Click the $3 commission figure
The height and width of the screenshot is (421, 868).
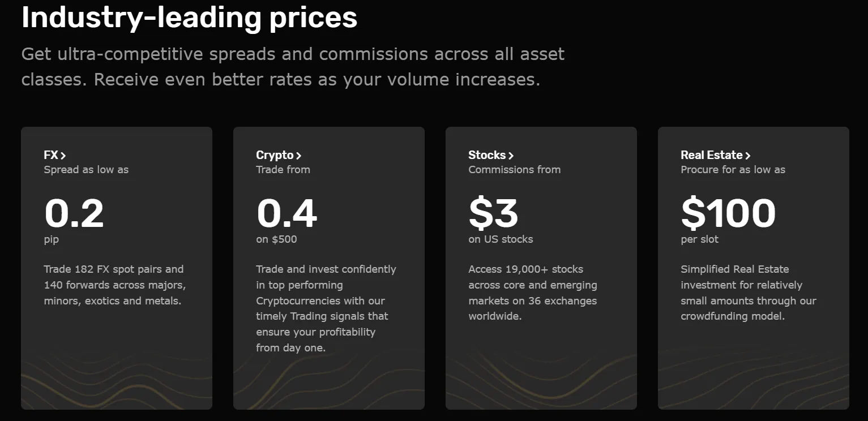pyautogui.click(x=493, y=213)
